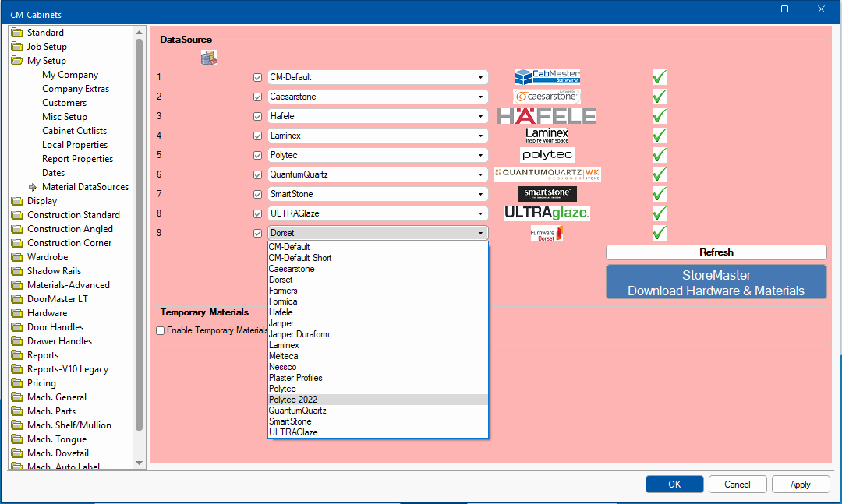Select Melteca in the dropdown list
The width and height of the screenshot is (842, 504).
pos(378,356)
